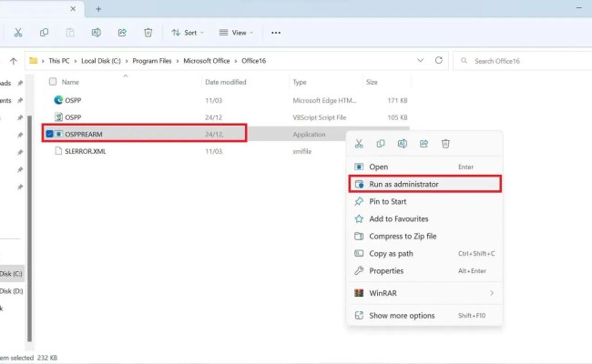Click the OSPPREARM application icon

pos(58,134)
